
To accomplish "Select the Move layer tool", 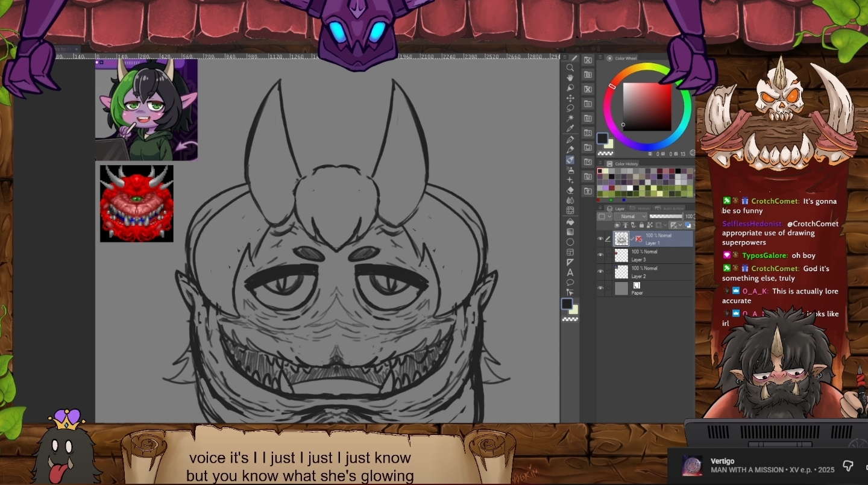I will (x=570, y=98).
